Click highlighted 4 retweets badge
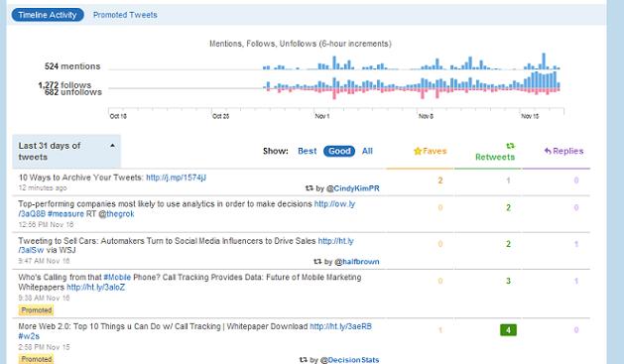 point(508,330)
